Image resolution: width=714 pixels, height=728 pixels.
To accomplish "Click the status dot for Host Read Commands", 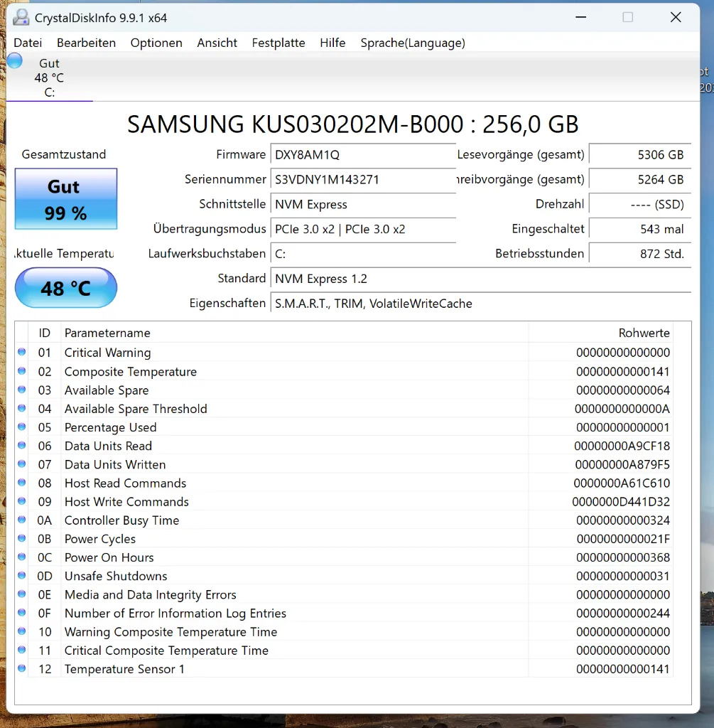I will pos(22,483).
